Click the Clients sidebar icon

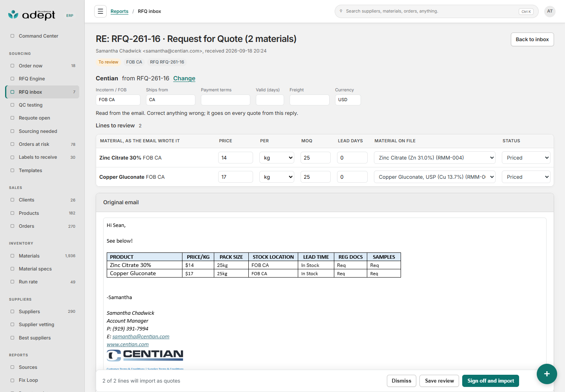click(x=12, y=200)
